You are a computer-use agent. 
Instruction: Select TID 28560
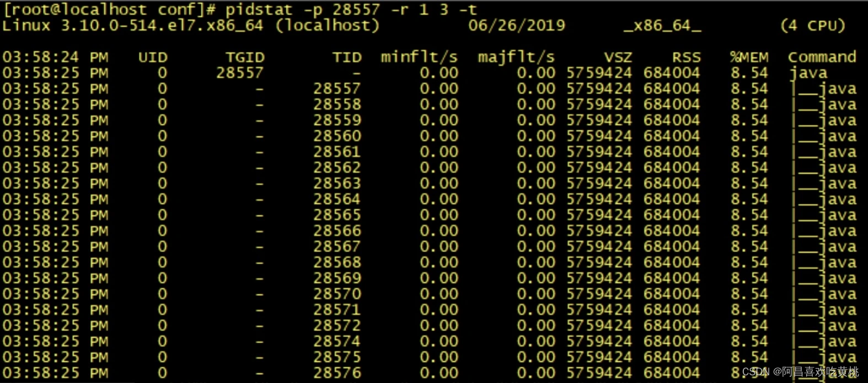pyautogui.click(x=337, y=136)
